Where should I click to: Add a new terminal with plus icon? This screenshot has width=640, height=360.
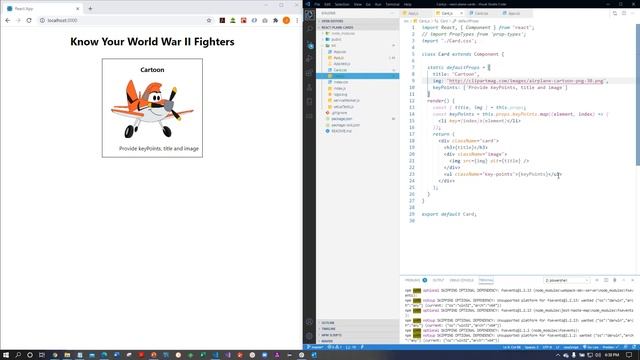[597, 280]
